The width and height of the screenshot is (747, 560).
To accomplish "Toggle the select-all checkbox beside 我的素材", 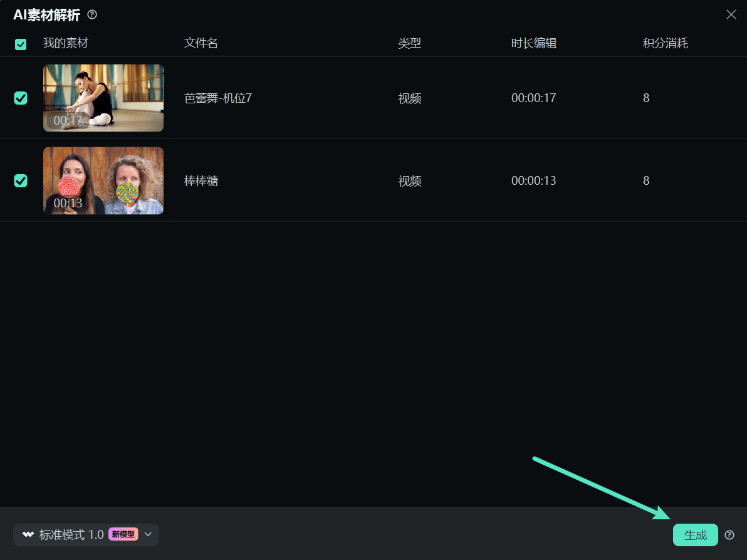I will pyautogui.click(x=21, y=44).
